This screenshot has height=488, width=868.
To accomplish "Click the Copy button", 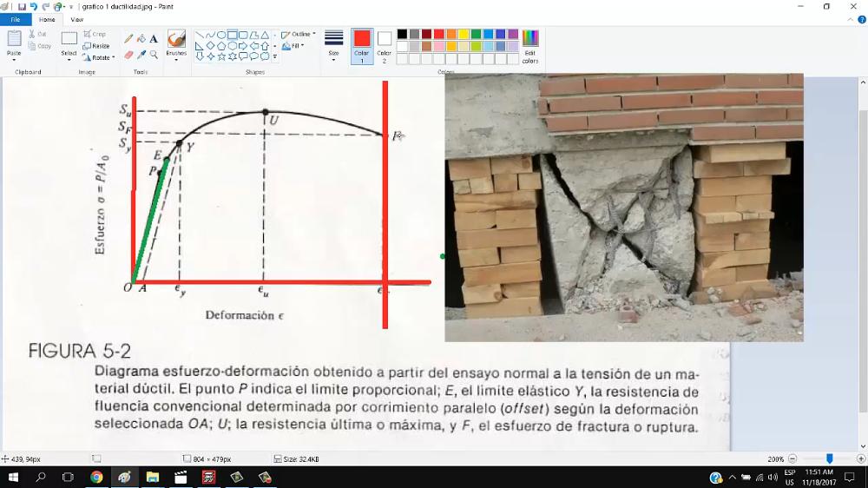I will tap(39, 46).
